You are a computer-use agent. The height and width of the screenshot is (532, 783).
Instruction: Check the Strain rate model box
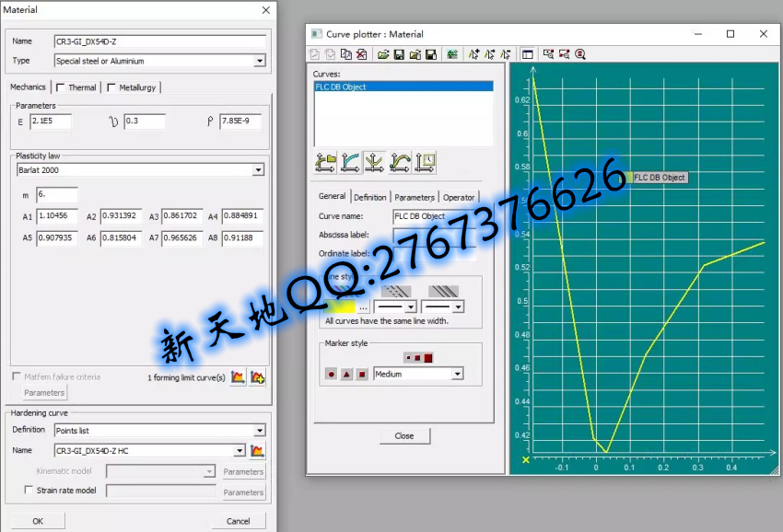(x=29, y=491)
